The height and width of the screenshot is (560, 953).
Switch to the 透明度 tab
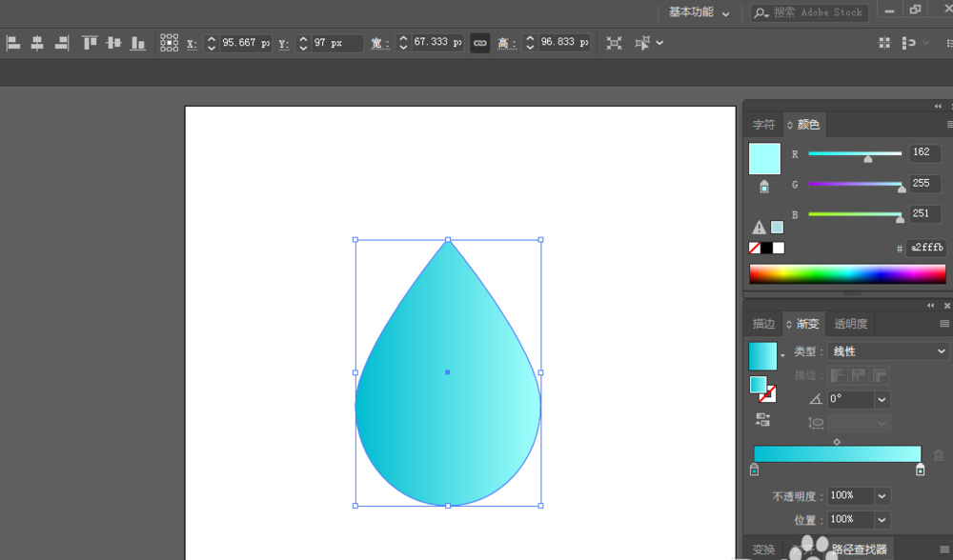coord(850,324)
